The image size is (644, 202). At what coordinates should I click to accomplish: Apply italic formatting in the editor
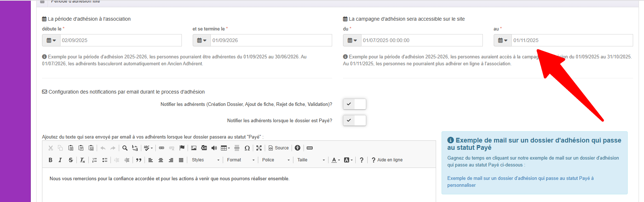coord(60,160)
